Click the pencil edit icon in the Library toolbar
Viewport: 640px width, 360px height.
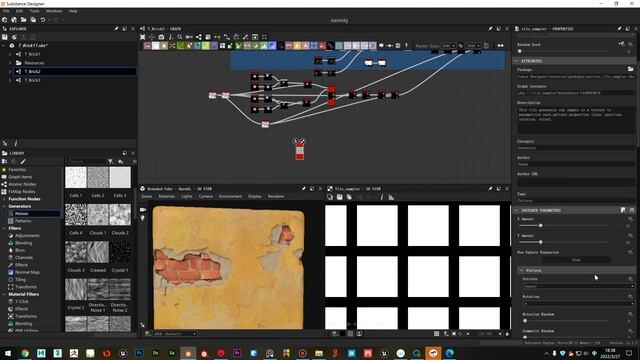(23, 162)
